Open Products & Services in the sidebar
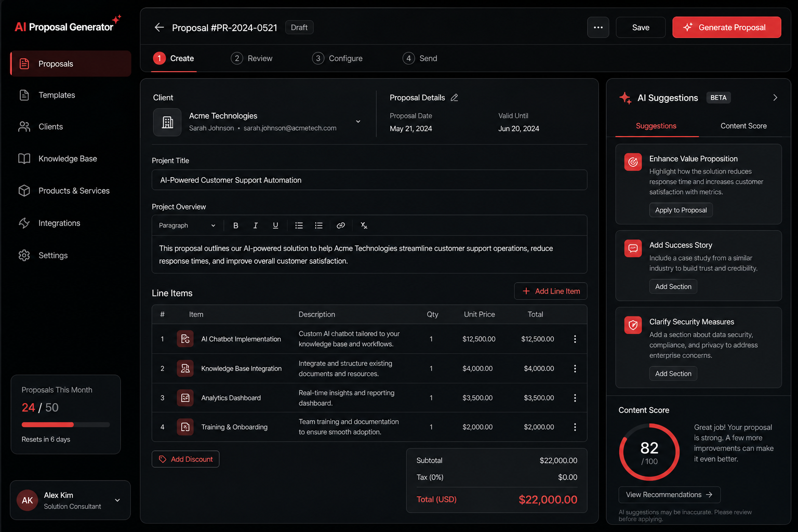This screenshot has width=798, height=532. [x=71, y=191]
